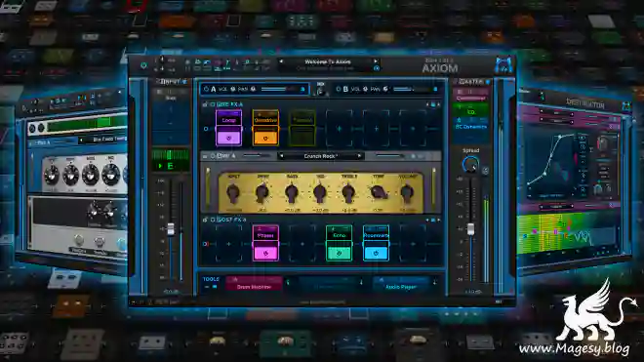Stomp the orange Overdrive pedal footswitch
The width and height of the screenshot is (644, 362).
[x=265, y=138]
